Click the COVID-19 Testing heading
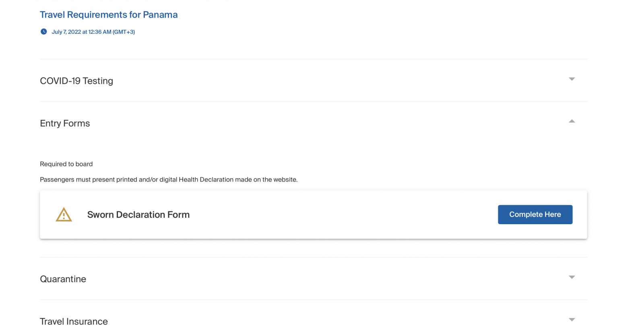The height and width of the screenshot is (326, 644). (x=76, y=81)
